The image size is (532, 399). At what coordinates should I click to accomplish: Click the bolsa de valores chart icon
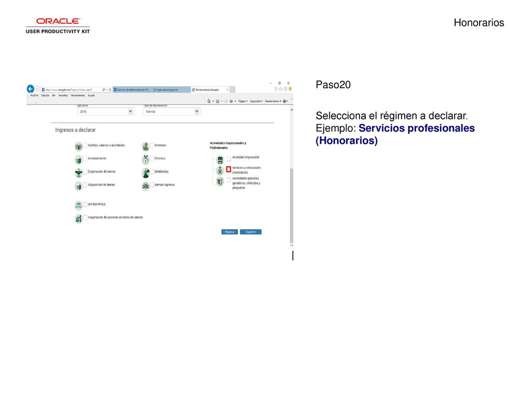click(79, 219)
